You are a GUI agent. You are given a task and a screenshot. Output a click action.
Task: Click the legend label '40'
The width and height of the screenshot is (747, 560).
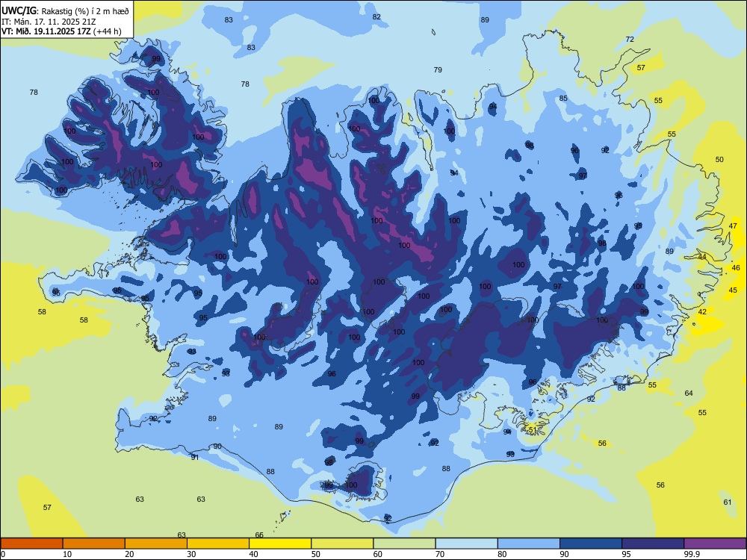coord(254,554)
